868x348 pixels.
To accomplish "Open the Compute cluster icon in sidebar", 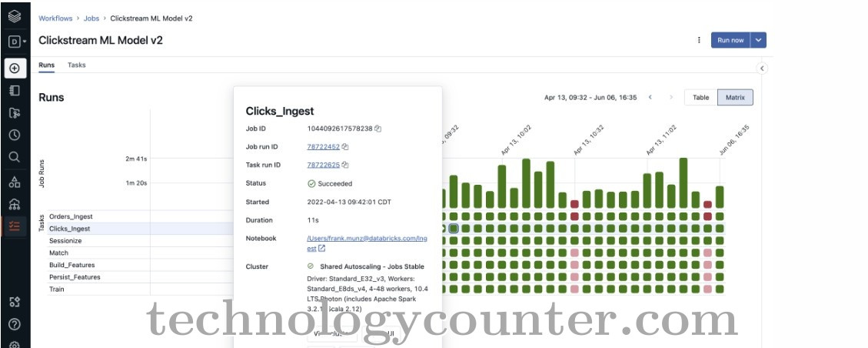I will (15, 205).
